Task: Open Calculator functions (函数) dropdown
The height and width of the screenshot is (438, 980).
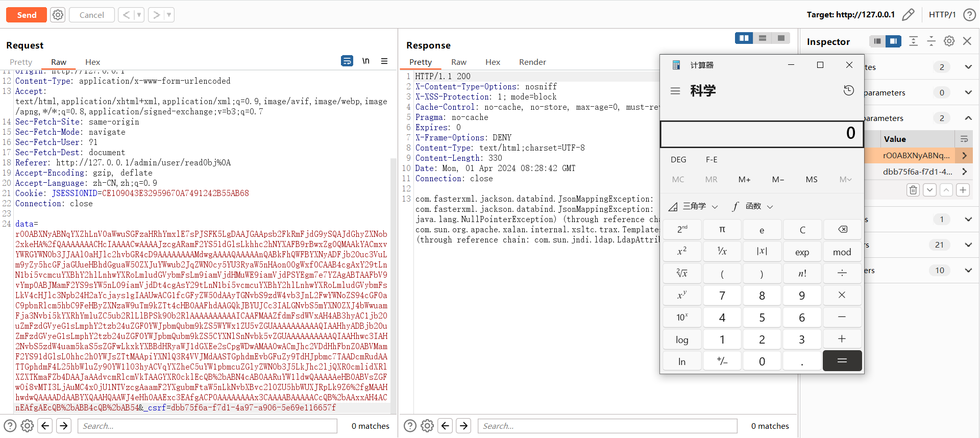Action: coord(752,206)
